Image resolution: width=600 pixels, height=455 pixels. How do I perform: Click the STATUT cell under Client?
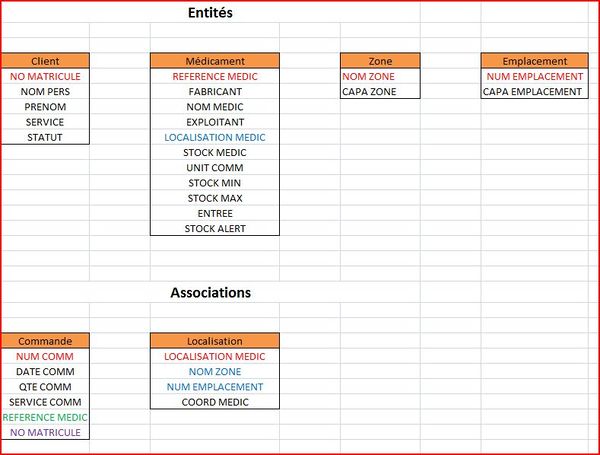pyautogui.click(x=45, y=137)
